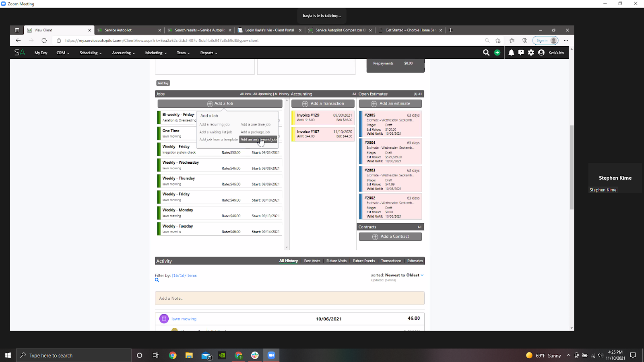Select Add job from a template
This screenshot has height=362, width=644.
[219, 140]
